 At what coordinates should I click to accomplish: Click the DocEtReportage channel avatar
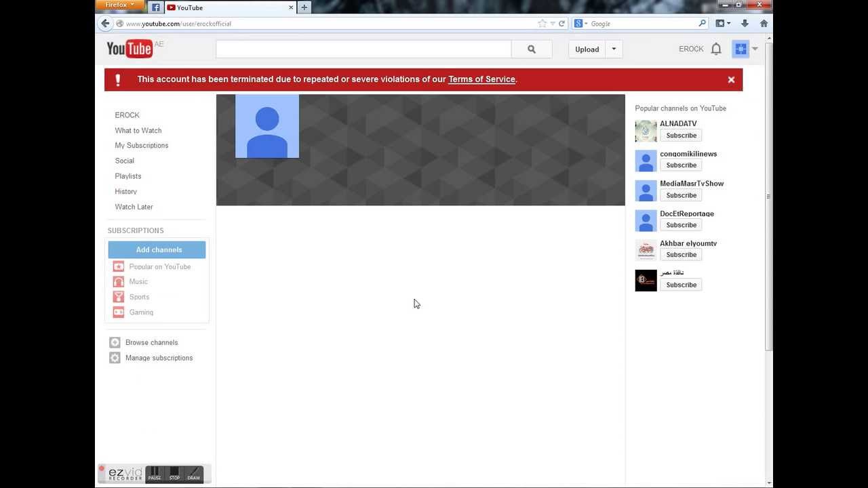(646, 220)
